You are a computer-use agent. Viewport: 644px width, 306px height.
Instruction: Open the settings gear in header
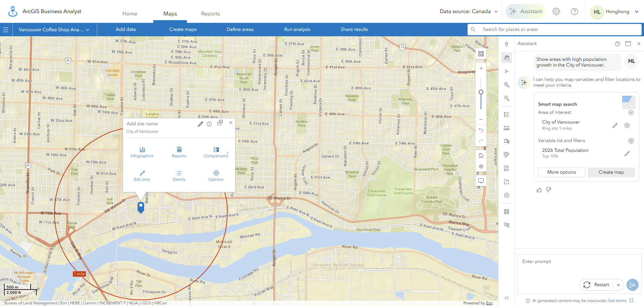tap(556, 11)
